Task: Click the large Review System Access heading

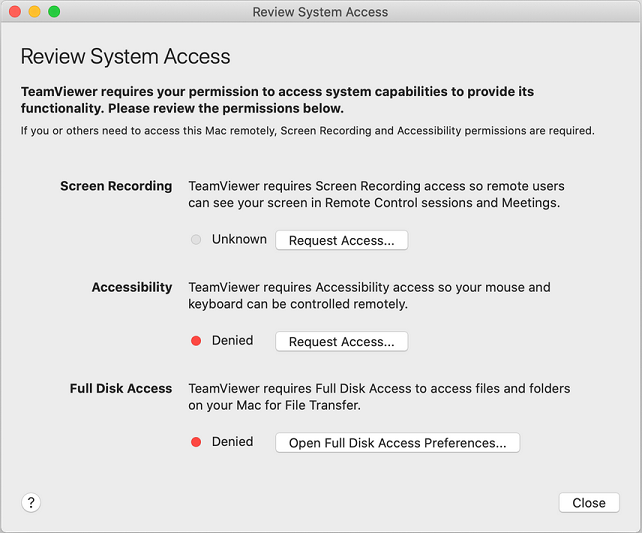Action: coord(125,57)
